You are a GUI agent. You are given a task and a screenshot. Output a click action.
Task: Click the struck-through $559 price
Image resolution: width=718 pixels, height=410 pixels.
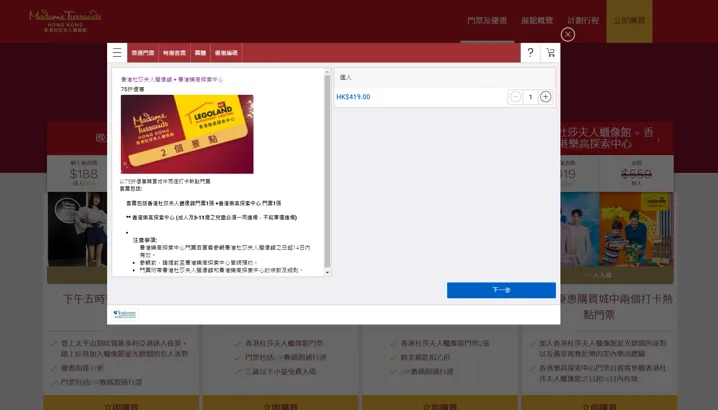coord(636,174)
